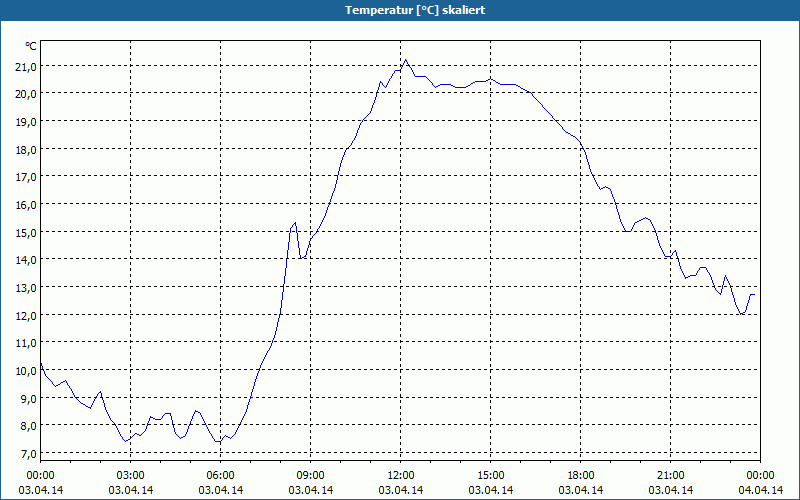This screenshot has height=500, width=800.
Task: Click the curve's minimum point at 06:00
Action: (x=219, y=441)
